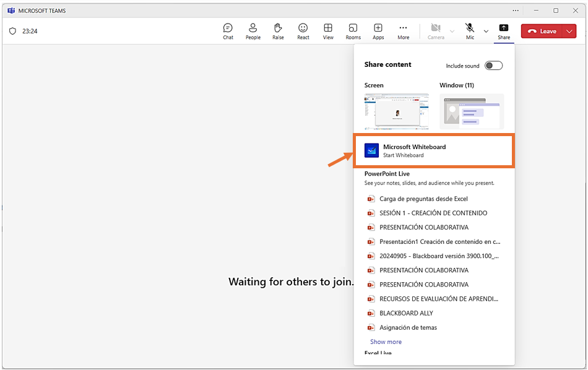Select the Screen share thumbnail
Viewport: 588px width, 370px height.
coord(396,111)
